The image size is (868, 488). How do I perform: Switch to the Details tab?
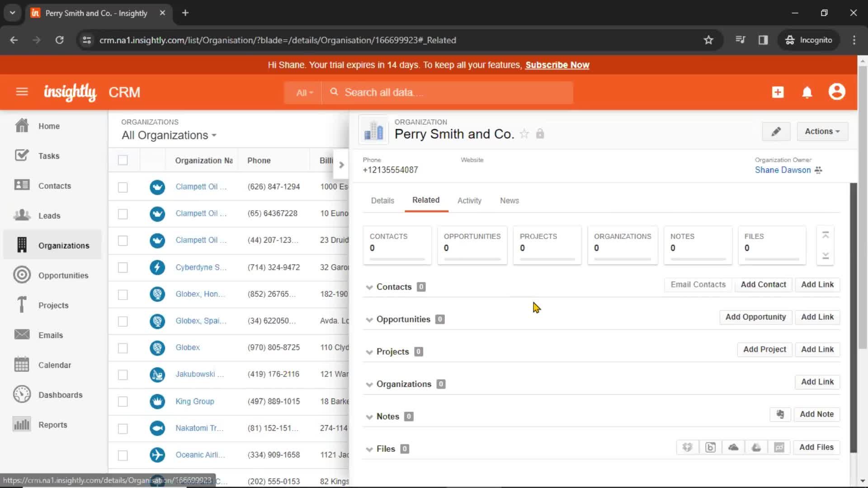[382, 201]
